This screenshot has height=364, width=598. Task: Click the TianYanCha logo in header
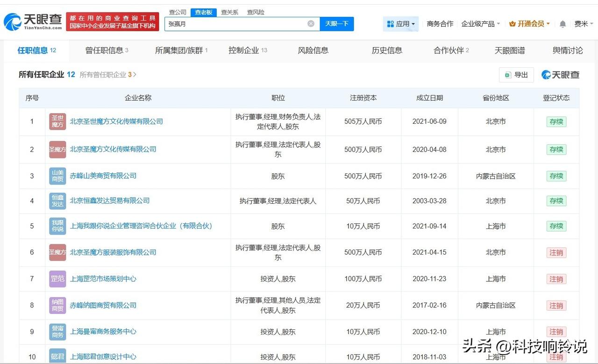33,21
